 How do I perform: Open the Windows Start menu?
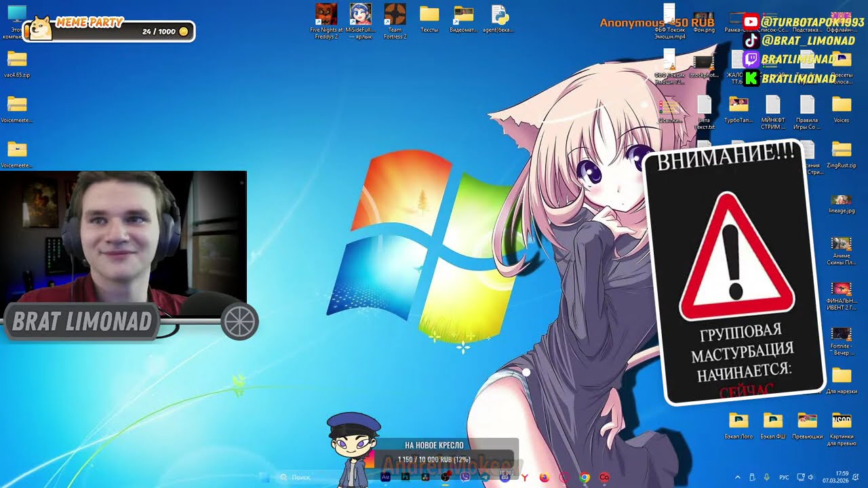click(265, 477)
